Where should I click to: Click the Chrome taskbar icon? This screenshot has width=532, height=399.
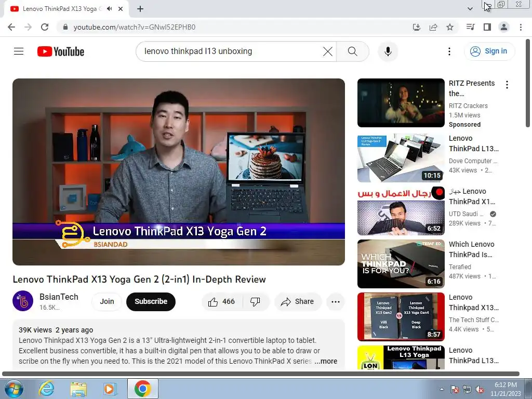point(142,389)
